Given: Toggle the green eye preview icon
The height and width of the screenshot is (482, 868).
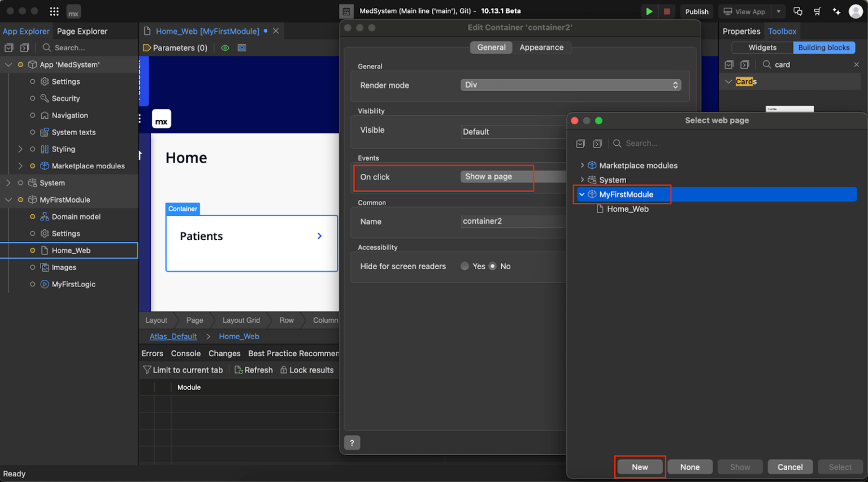Looking at the screenshot, I should click(225, 48).
